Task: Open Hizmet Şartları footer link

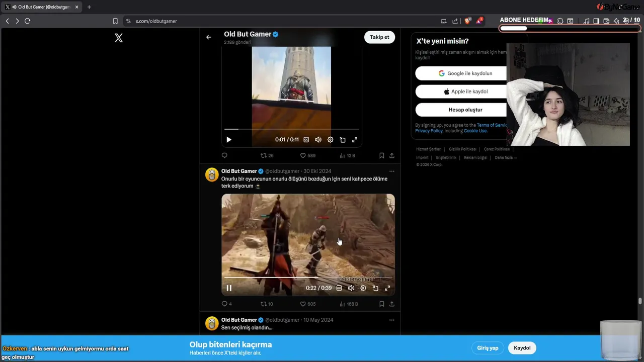Action: point(429,149)
